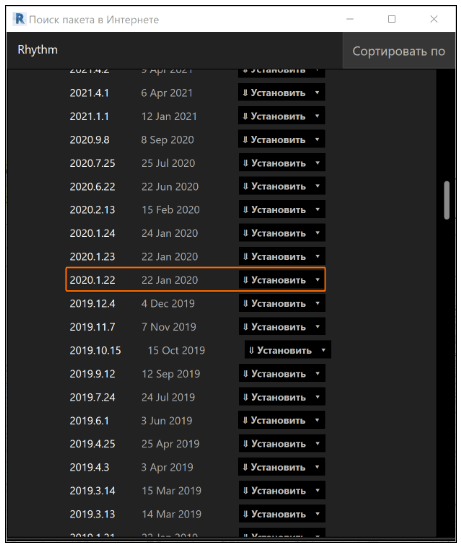Viewport: 461px width, 548px height.
Task: Open dropdown arrow next to 2019.10.15 install
Action: click(x=323, y=350)
